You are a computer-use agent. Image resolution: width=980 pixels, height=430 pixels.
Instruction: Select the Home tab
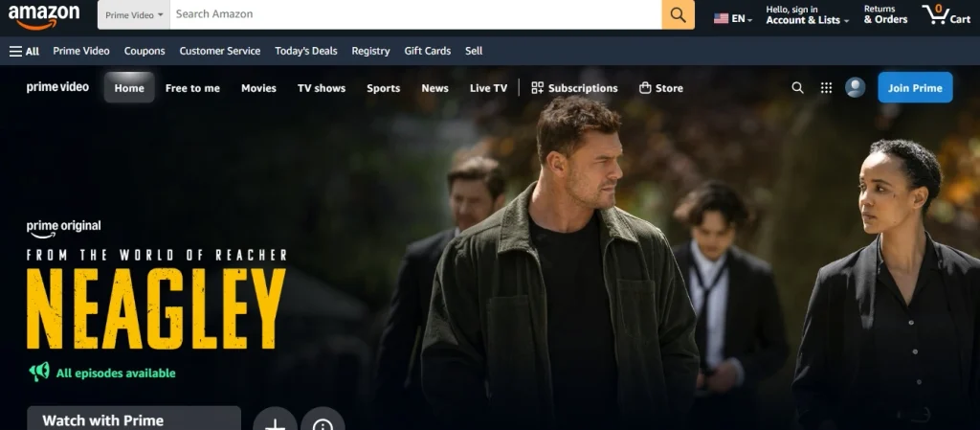coord(129,88)
